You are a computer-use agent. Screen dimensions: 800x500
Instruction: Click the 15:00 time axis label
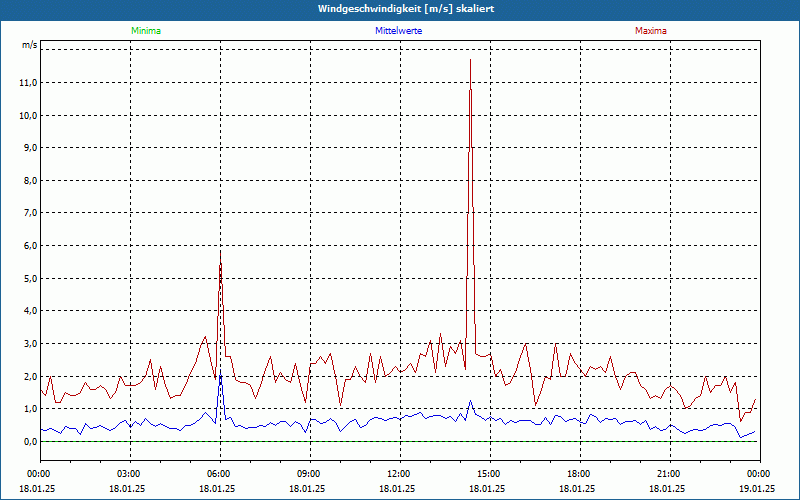[487, 474]
